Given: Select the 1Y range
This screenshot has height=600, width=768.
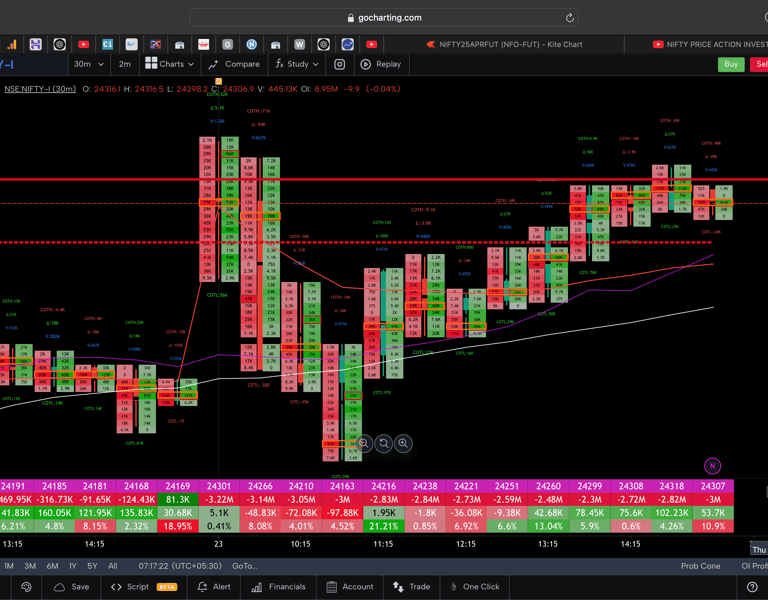Looking at the screenshot, I should (72, 566).
